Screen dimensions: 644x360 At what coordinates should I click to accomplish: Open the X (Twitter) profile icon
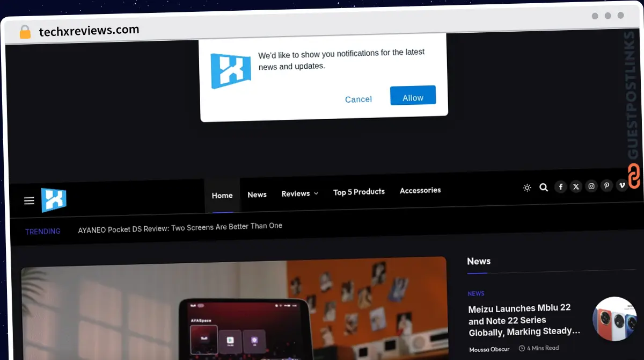[x=576, y=186]
